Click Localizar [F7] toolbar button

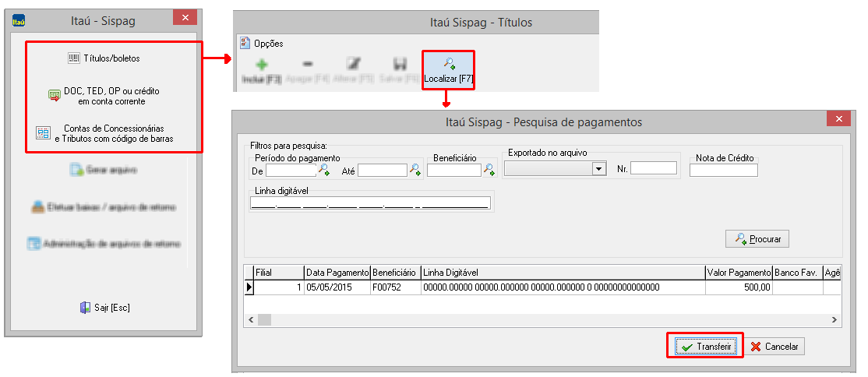point(448,70)
